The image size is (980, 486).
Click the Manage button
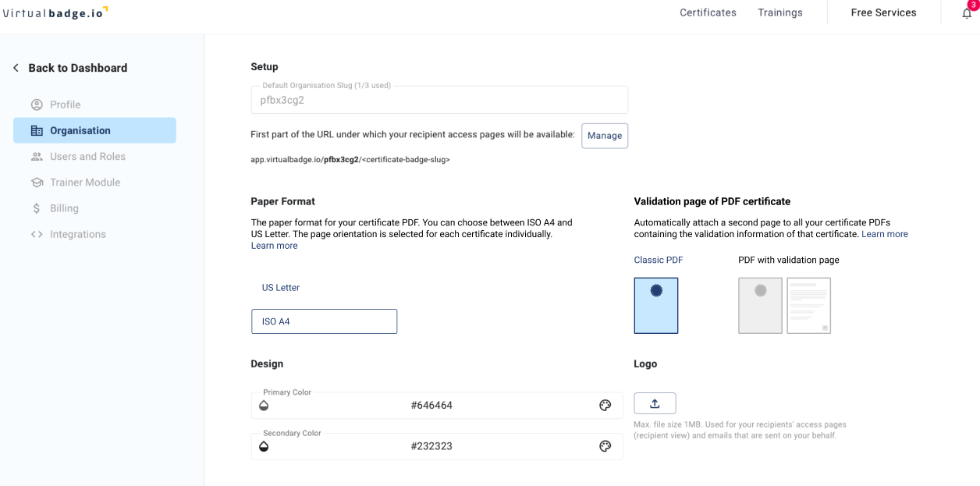604,135
